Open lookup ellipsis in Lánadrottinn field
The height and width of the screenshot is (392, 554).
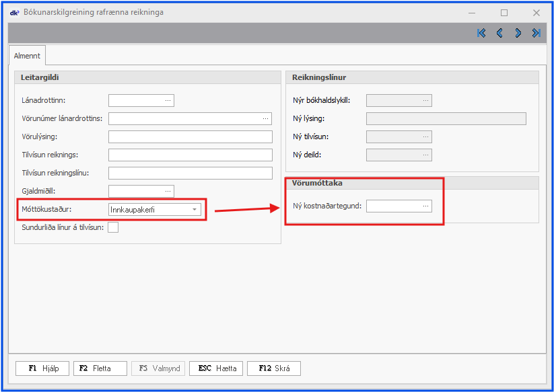point(168,101)
